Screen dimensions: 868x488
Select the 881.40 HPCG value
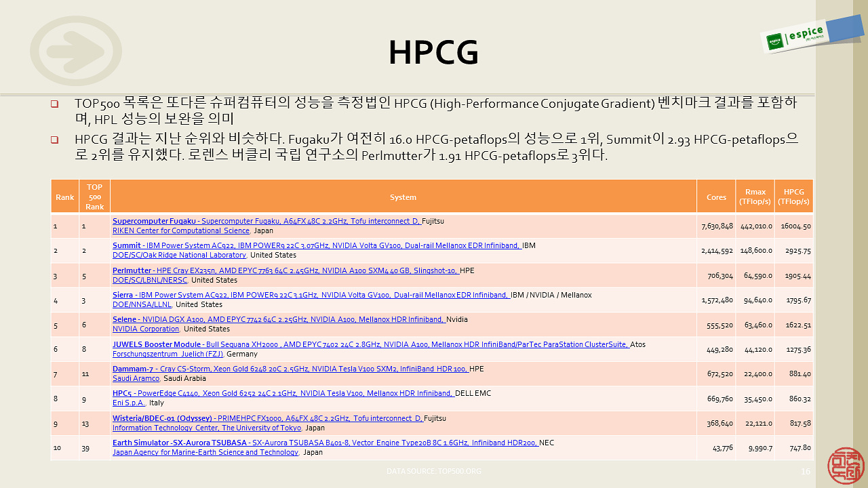pyautogui.click(x=800, y=373)
